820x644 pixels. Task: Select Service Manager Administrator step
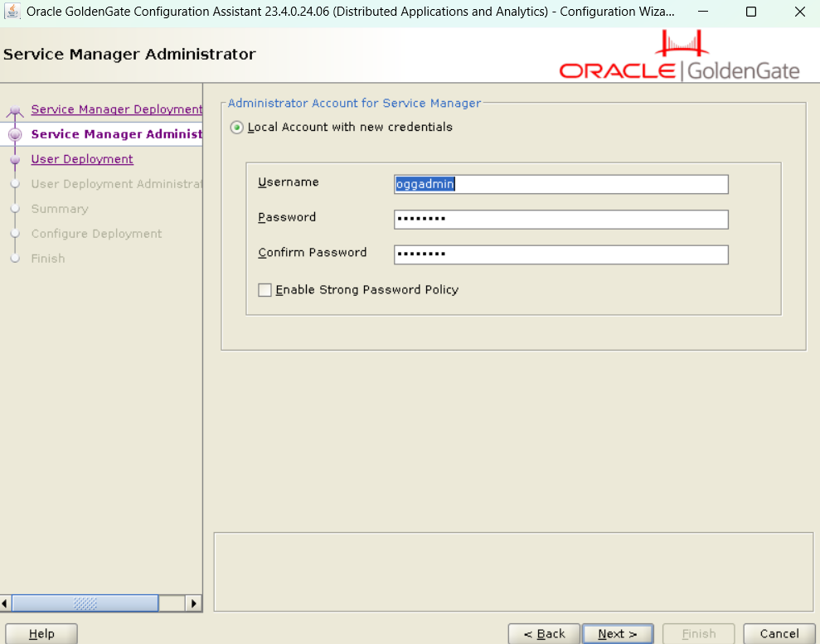pyautogui.click(x=117, y=134)
